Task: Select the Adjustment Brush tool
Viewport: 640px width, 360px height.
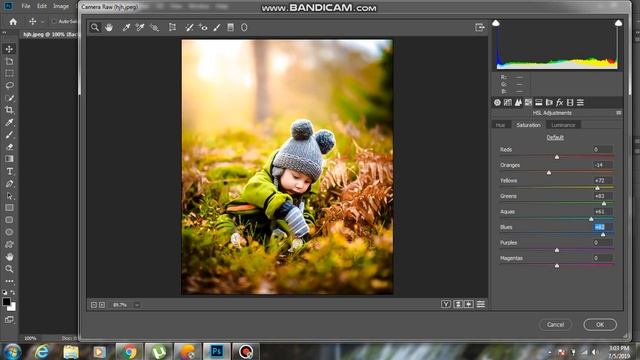Action: coord(217,27)
